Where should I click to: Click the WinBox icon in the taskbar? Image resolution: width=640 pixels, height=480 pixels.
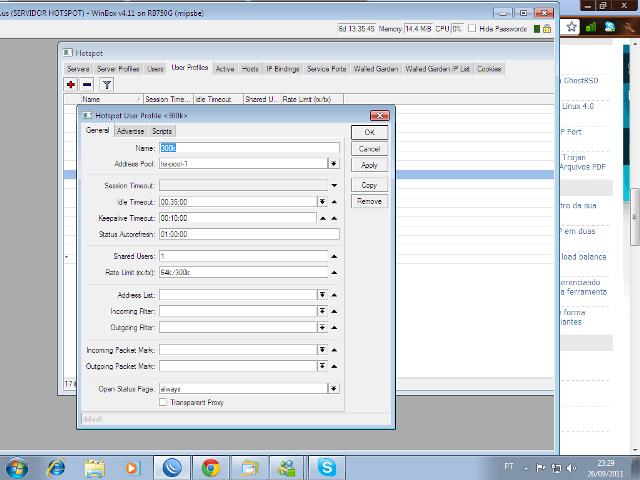[171, 467]
